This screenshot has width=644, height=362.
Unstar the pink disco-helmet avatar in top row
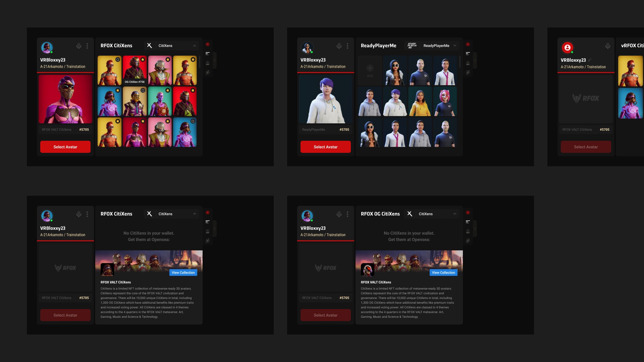[x=168, y=60]
